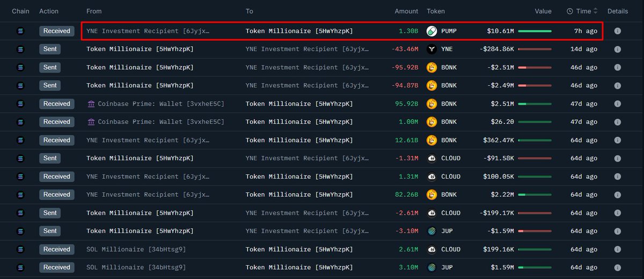Show details for the 1.00M BONK transfer
The image size is (644, 279).
[617, 122]
